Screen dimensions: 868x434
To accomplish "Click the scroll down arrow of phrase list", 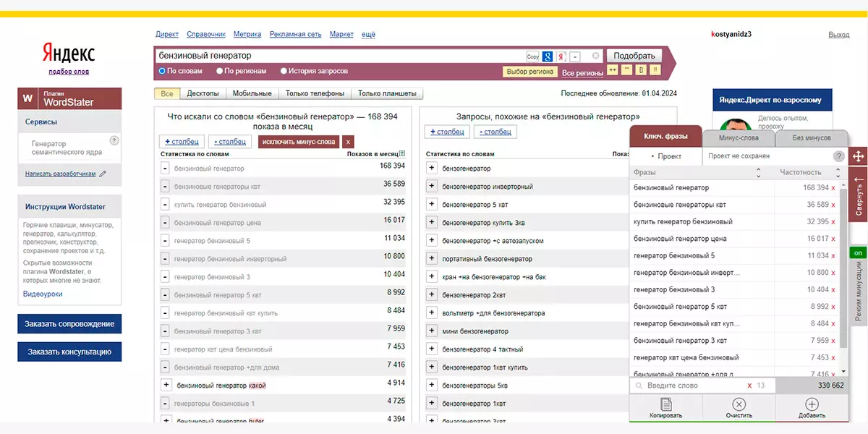I will [x=843, y=371].
